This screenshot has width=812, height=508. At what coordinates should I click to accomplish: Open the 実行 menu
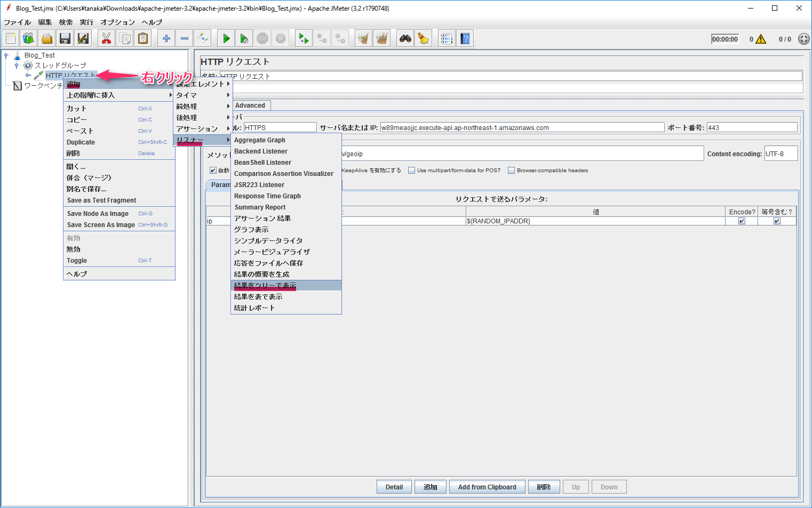point(86,22)
